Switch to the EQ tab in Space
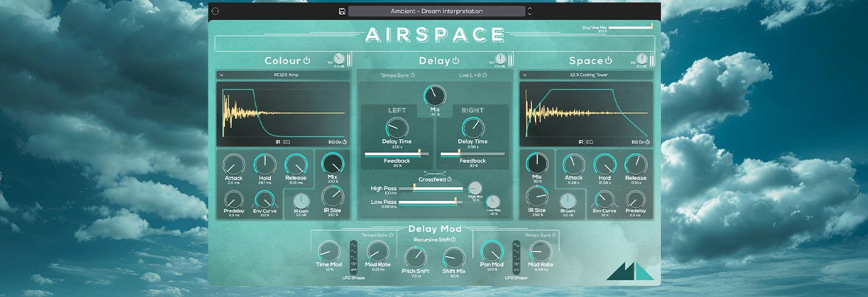 [590, 141]
